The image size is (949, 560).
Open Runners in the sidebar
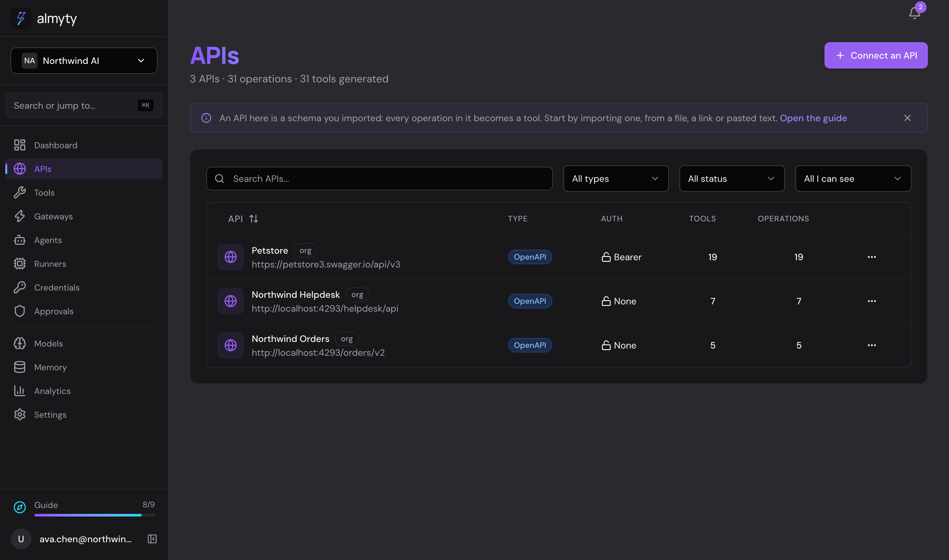tap(84, 264)
